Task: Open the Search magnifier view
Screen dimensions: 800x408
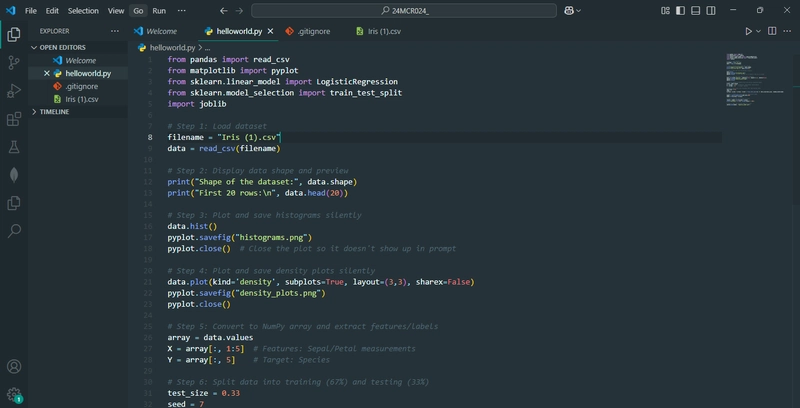Action: click(14, 231)
